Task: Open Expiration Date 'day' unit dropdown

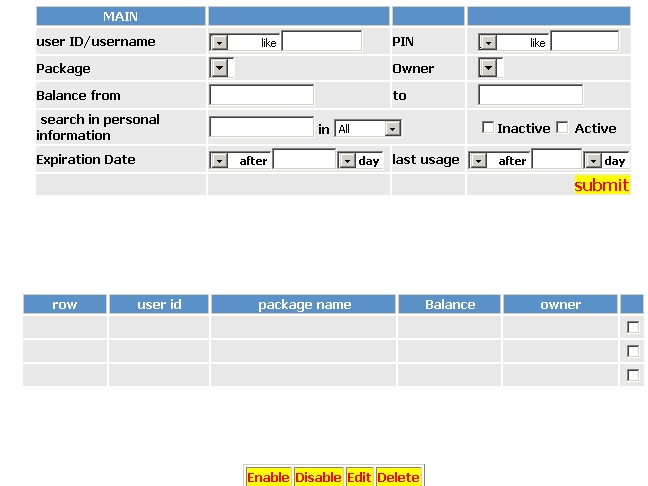Action: point(347,160)
